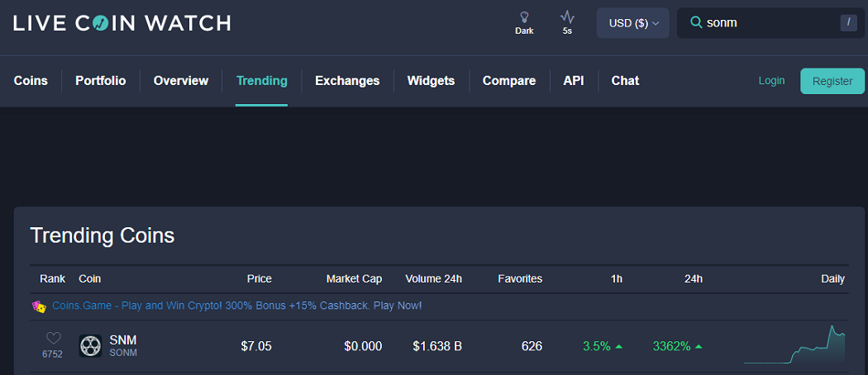Open the USD ($) currency dropdown

[632, 23]
